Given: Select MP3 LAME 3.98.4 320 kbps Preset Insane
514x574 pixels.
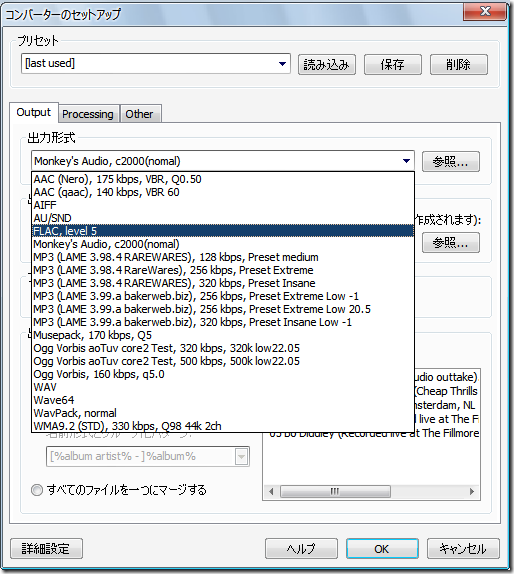Looking at the screenshot, I should (x=223, y=283).
